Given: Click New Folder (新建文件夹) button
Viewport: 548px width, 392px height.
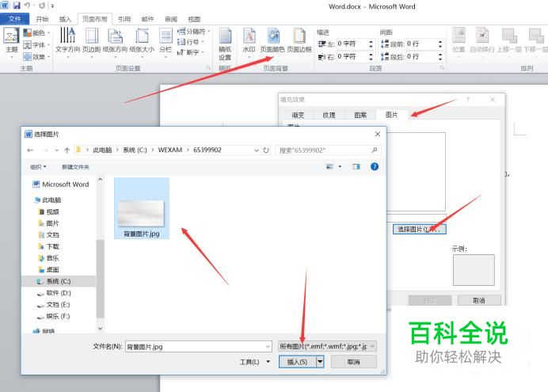Looking at the screenshot, I should coord(75,167).
